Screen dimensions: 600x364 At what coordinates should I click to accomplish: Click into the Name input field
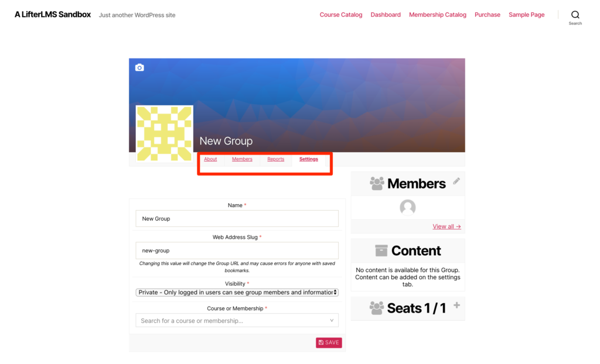(237, 219)
